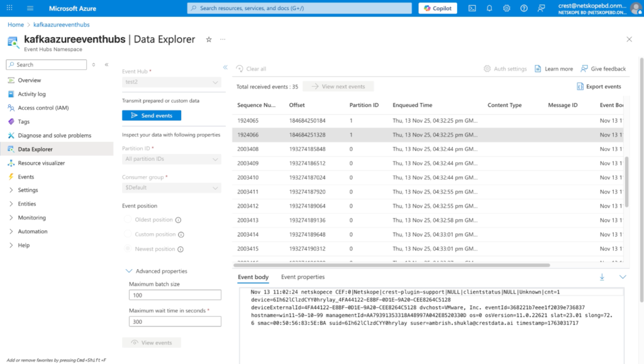Open the Consumer group $Default dropdown
644x364 pixels.
(x=172, y=187)
